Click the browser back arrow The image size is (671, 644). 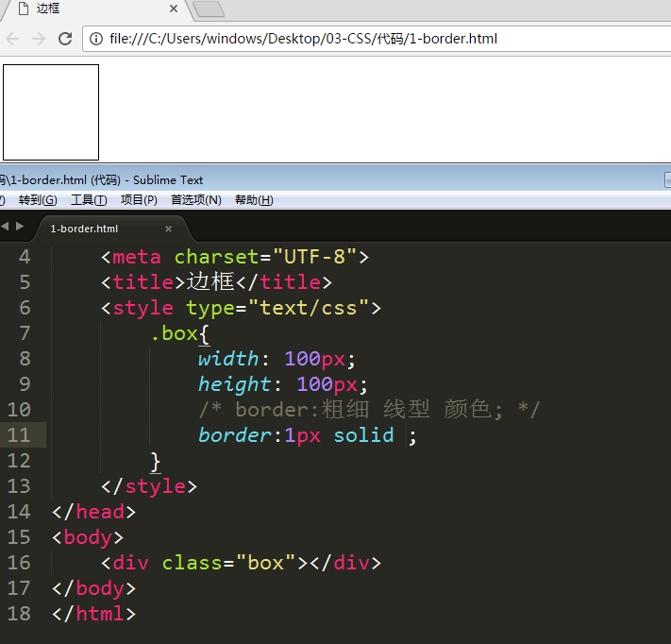coord(12,39)
